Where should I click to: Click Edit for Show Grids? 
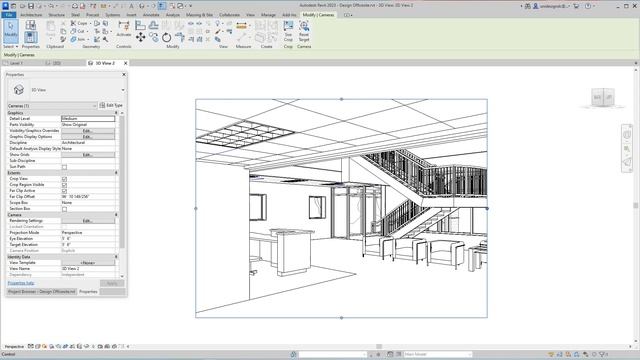point(88,155)
